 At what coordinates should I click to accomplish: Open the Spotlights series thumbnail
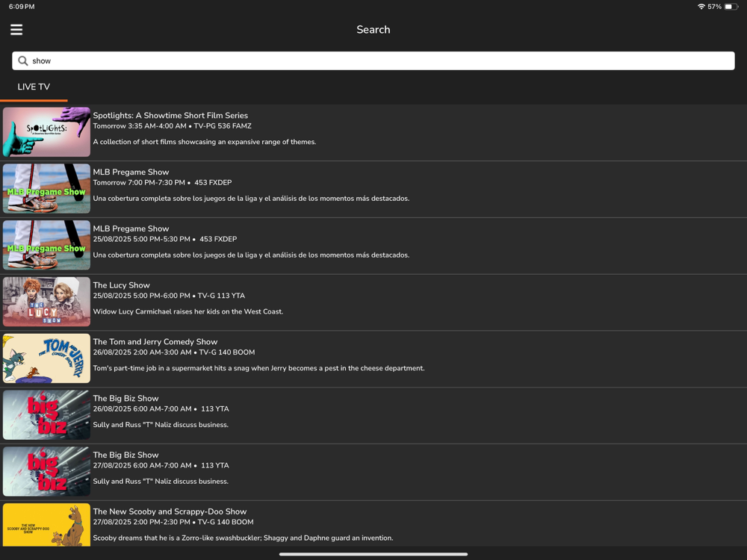(46, 132)
